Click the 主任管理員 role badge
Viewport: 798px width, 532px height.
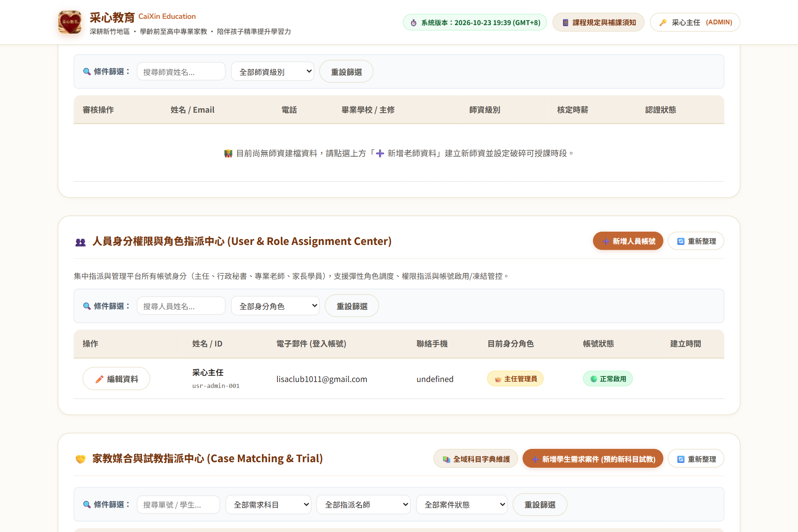515,379
